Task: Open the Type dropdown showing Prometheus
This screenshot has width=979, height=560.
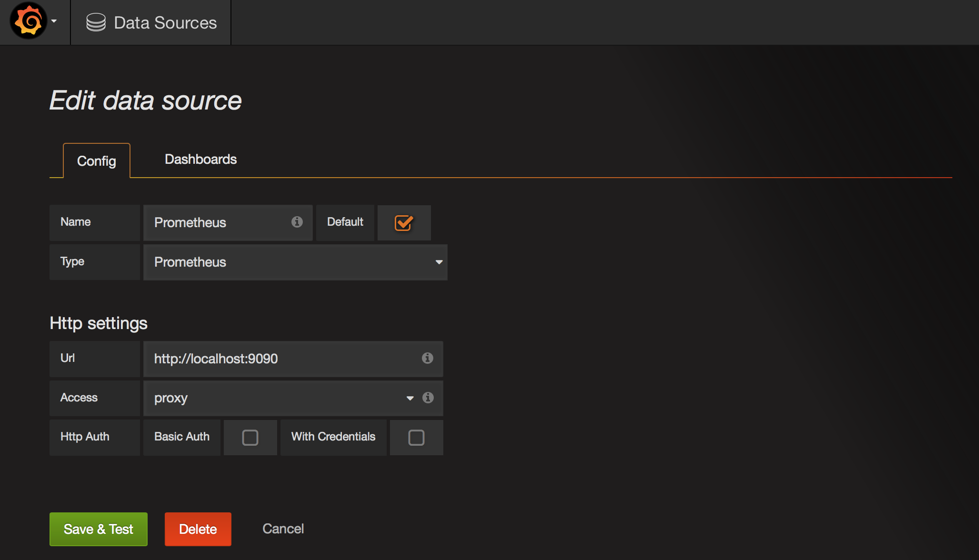Action: click(x=295, y=262)
